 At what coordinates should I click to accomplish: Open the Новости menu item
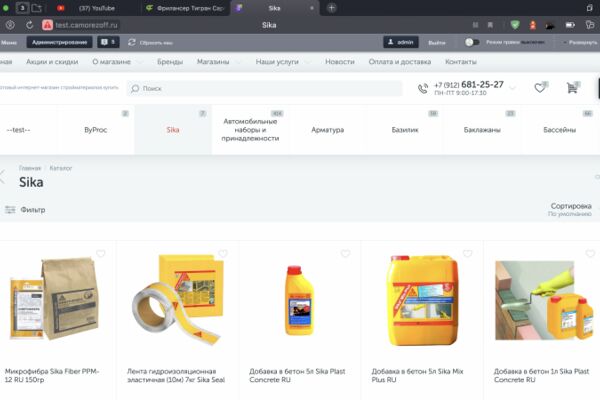coord(340,62)
